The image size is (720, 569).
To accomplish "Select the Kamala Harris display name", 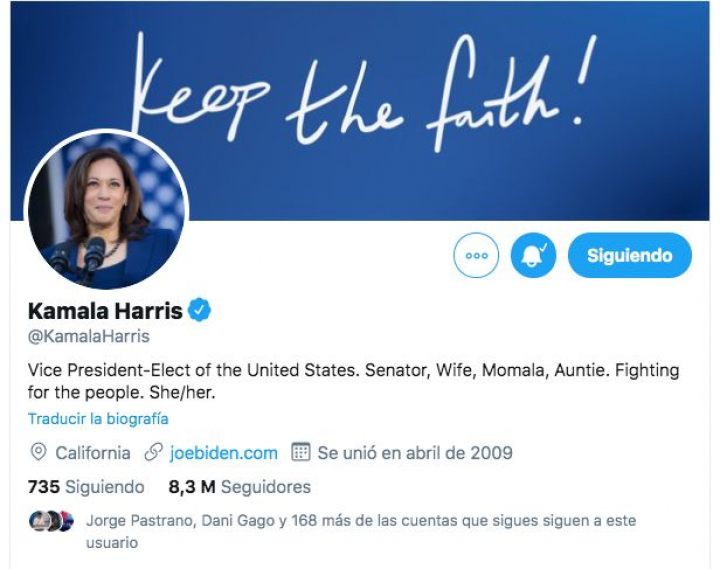I will 105,310.
